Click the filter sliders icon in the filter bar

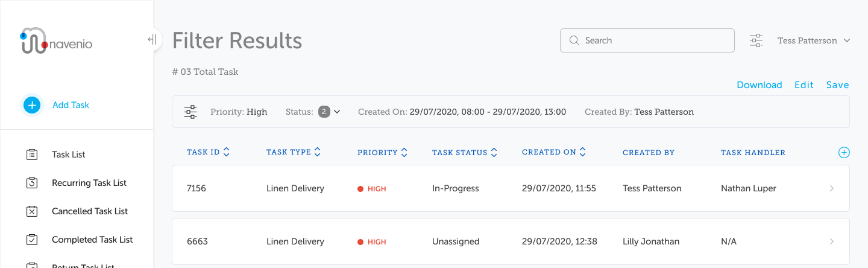190,112
